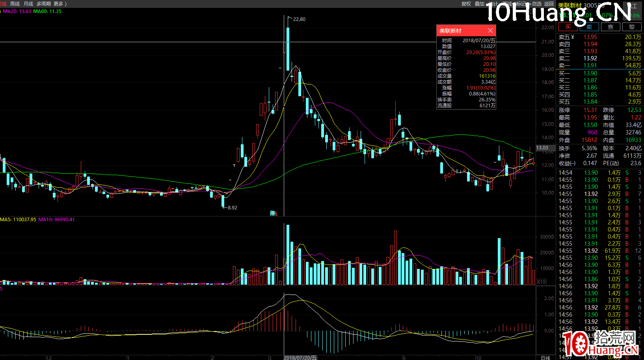Open the 多周期 multi-period view
Image resolution: width=644 pixels, height=360 pixels.
click(x=44, y=4)
